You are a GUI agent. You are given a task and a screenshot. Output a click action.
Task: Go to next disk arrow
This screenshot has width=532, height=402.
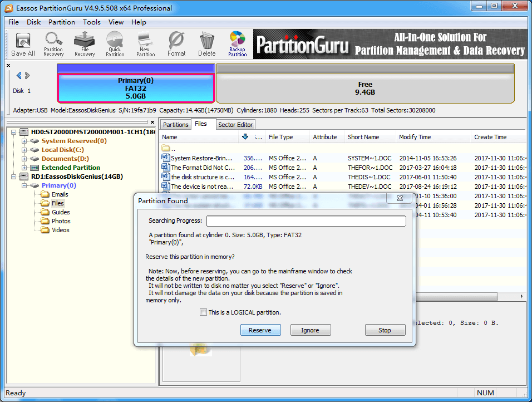pyautogui.click(x=27, y=75)
